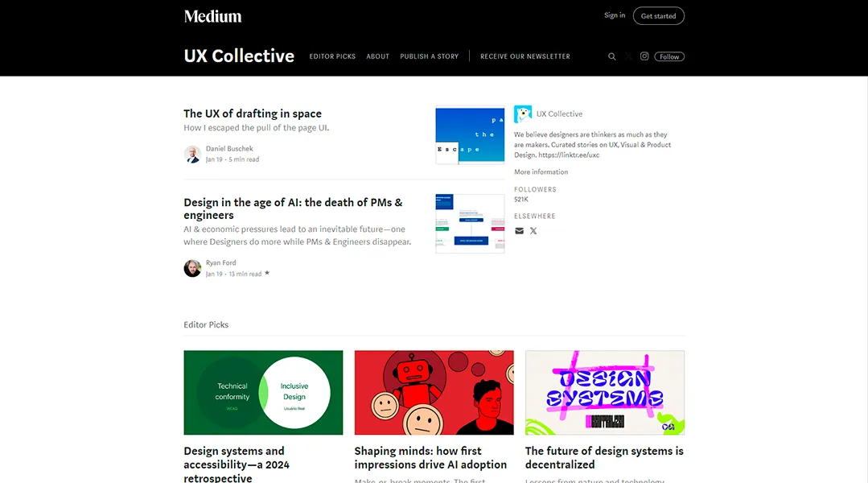The height and width of the screenshot is (483, 868).
Task: Open the red robot illustration thumbnail
Action: pyautogui.click(x=434, y=393)
